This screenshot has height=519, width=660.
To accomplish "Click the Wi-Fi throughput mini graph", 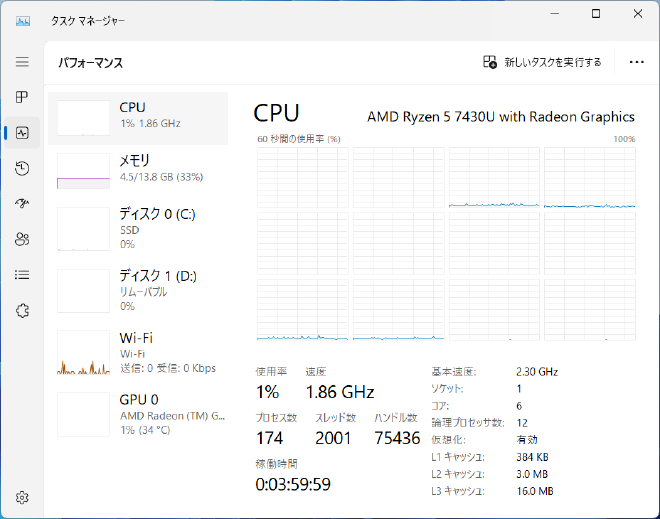I will point(83,352).
